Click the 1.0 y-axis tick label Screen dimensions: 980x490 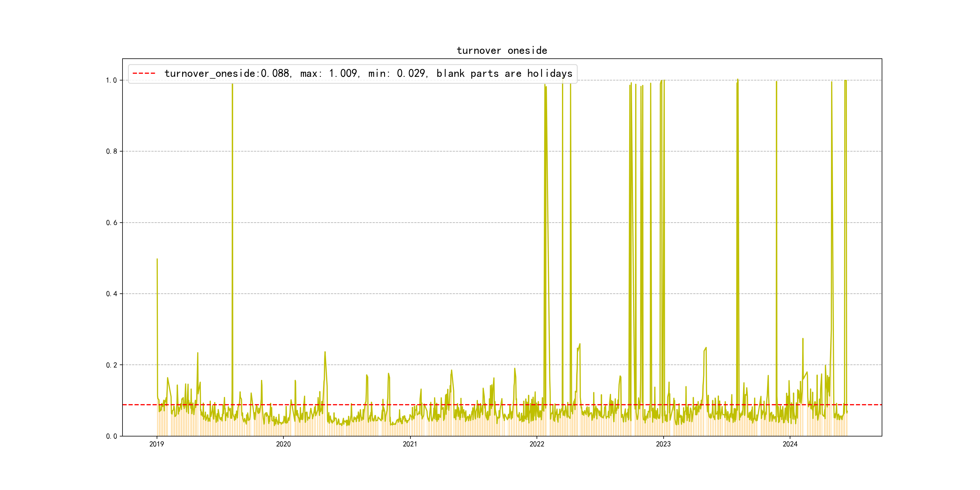(x=112, y=80)
